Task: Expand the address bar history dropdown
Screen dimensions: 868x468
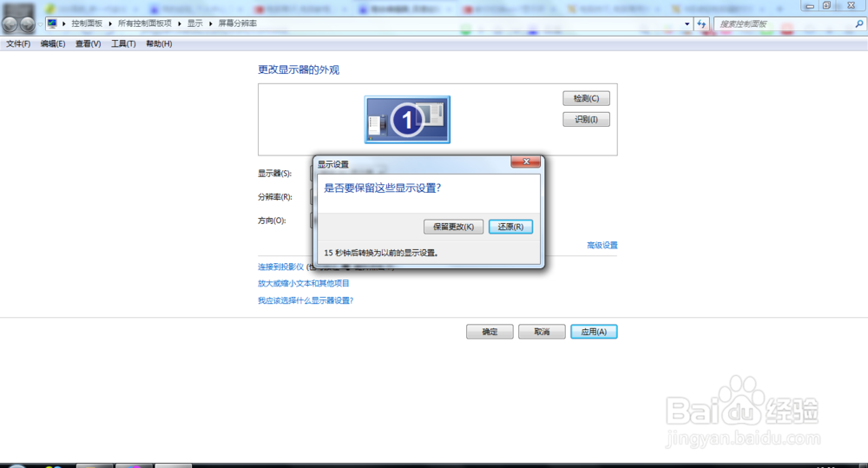Action: pyautogui.click(x=687, y=23)
